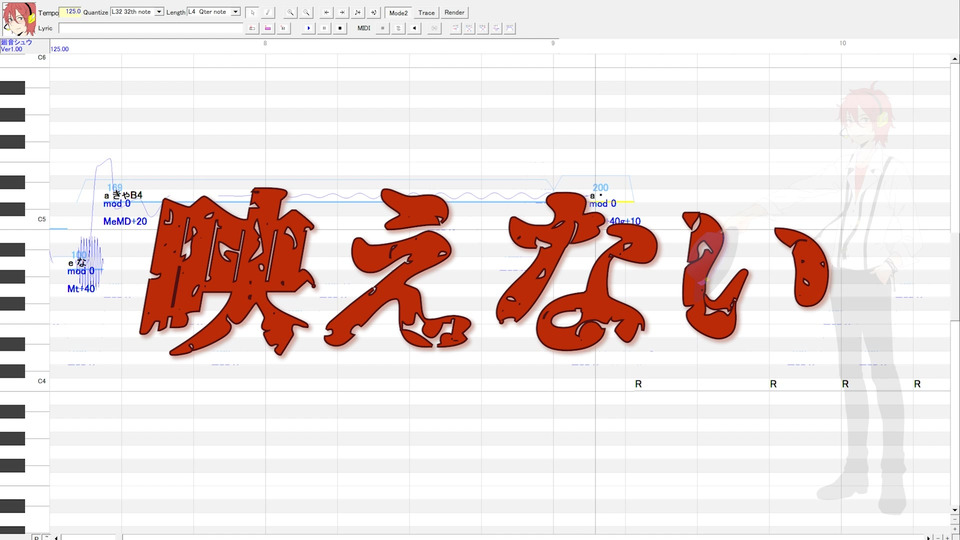The image size is (960, 540).
Task: Click the Lyric input field
Action: (151, 28)
